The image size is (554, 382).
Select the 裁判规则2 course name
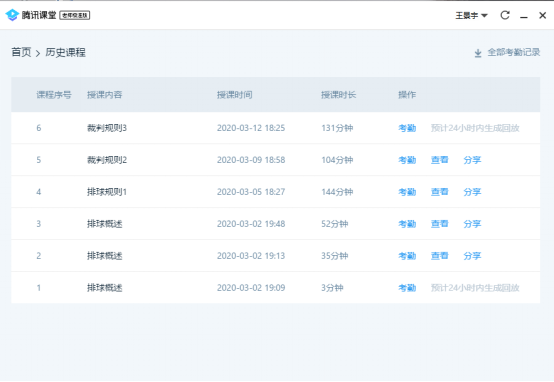point(107,160)
